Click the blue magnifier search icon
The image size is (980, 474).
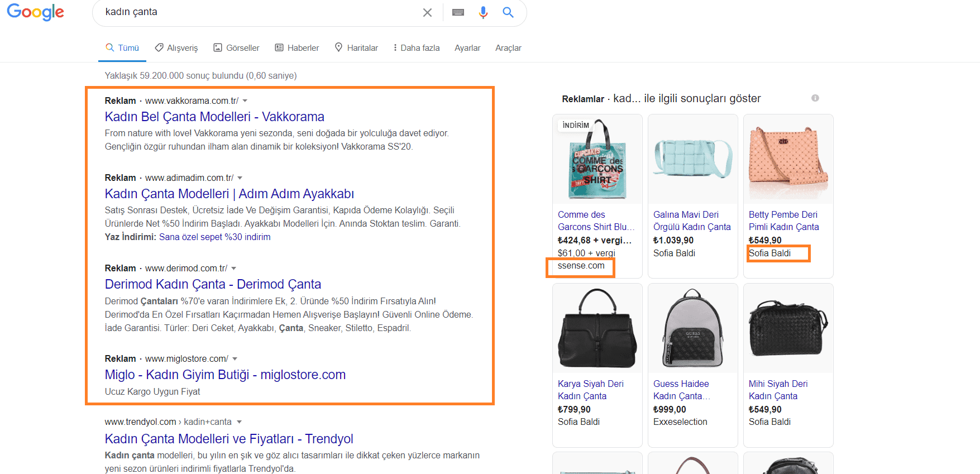(508, 12)
